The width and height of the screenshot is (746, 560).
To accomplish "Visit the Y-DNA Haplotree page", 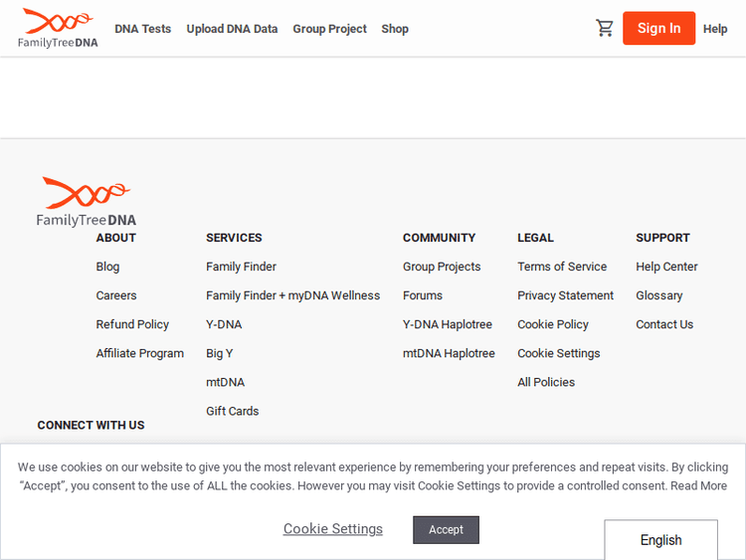I will [x=447, y=324].
